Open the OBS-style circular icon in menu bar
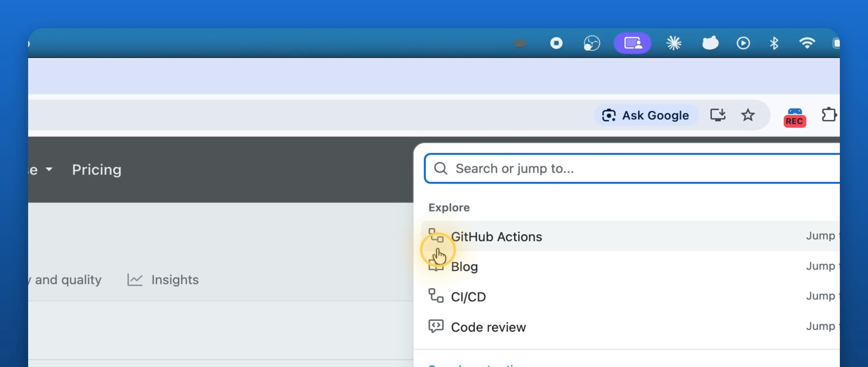This screenshot has height=367, width=868. point(592,43)
